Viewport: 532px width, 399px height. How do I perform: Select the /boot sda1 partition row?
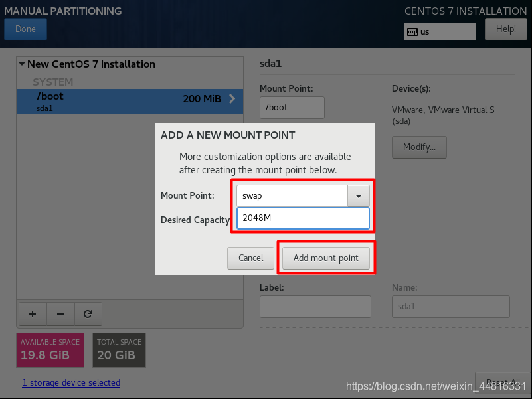tap(130, 101)
